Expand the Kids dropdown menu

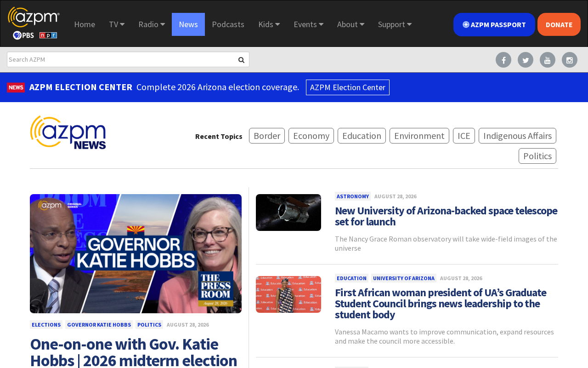[269, 24]
